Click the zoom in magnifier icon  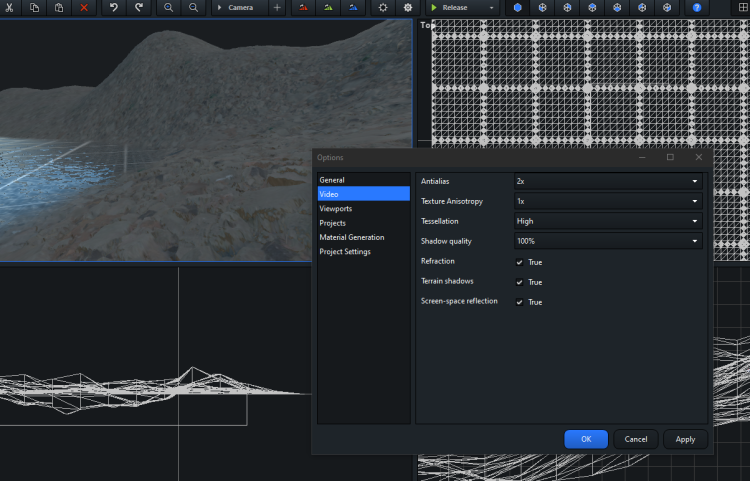pos(168,7)
